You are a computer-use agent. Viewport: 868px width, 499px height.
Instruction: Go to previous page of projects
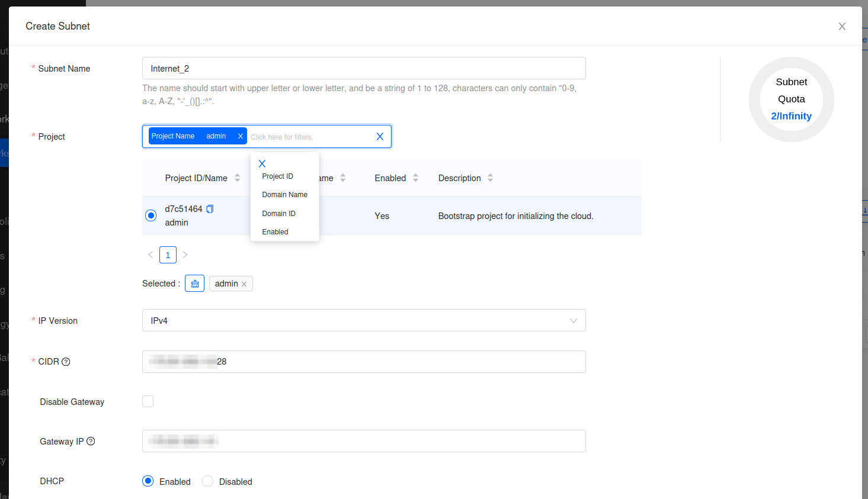point(150,255)
